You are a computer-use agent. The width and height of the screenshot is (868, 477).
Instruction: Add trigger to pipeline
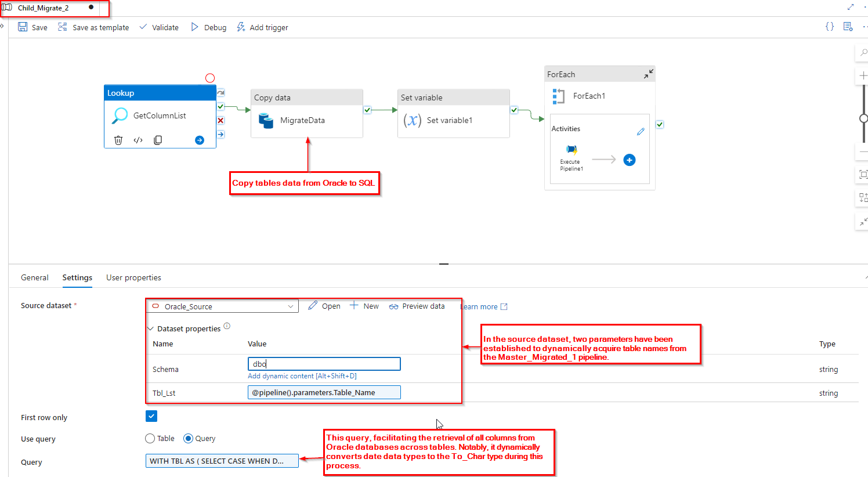262,27
